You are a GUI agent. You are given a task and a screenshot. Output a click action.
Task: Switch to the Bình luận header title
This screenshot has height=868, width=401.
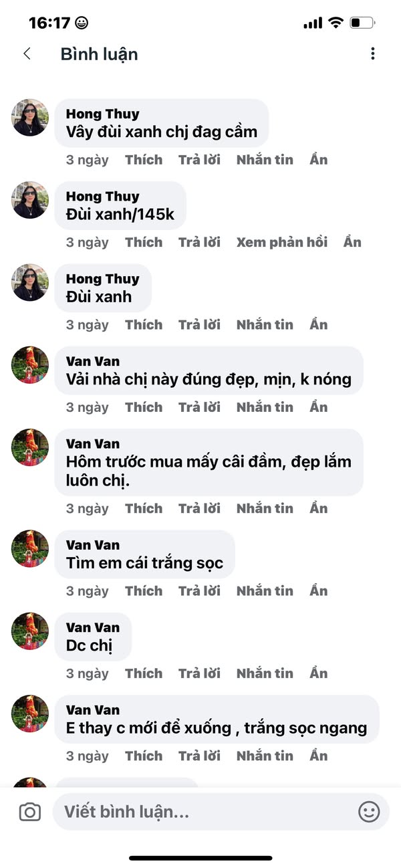pyautogui.click(x=100, y=54)
